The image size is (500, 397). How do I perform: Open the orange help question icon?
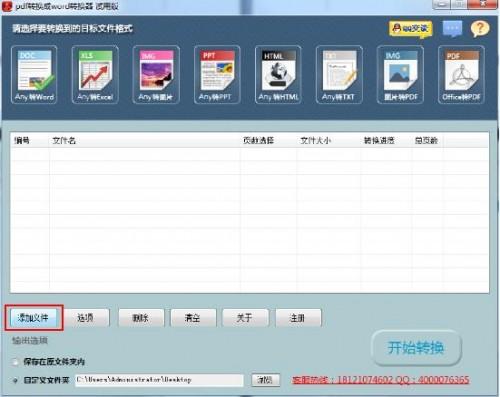point(480,29)
